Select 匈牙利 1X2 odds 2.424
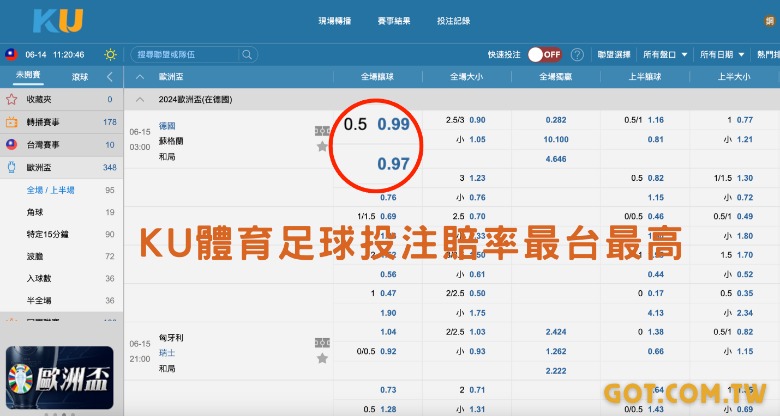The image size is (780, 416). point(556,332)
